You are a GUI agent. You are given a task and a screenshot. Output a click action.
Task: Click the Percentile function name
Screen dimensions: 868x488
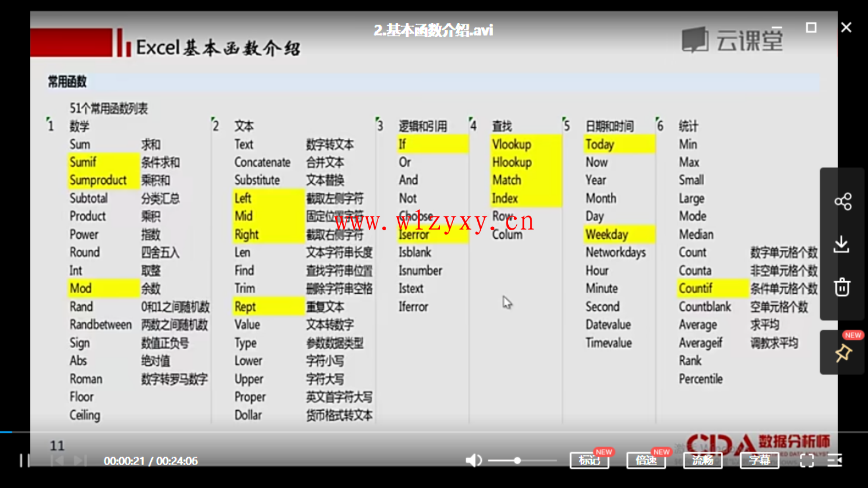point(701,379)
